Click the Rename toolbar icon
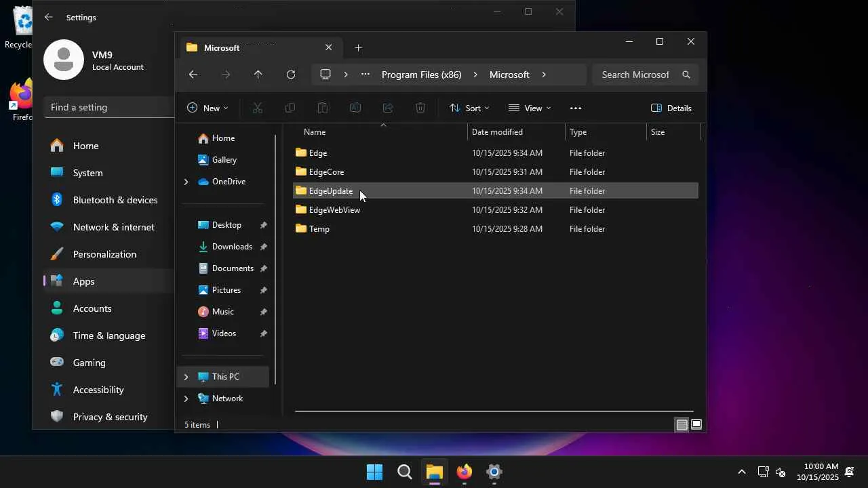Viewport: 868px width, 488px height. [355, 108]
